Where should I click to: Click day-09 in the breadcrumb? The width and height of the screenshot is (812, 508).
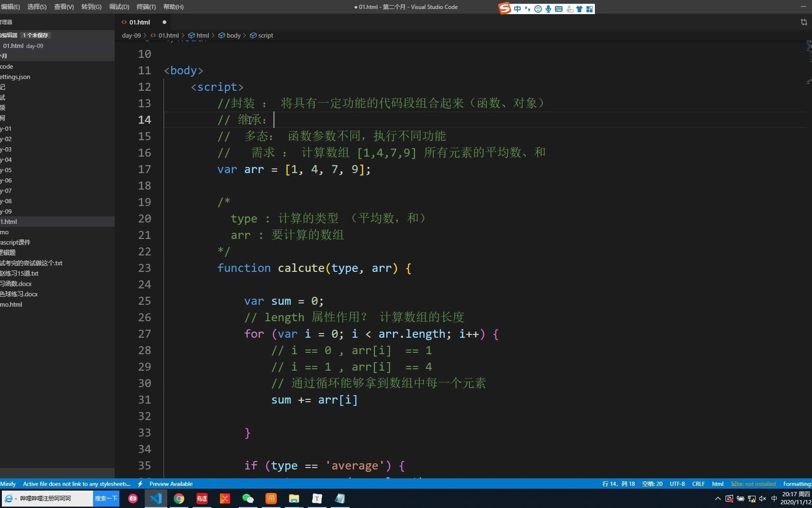point(131,35)
